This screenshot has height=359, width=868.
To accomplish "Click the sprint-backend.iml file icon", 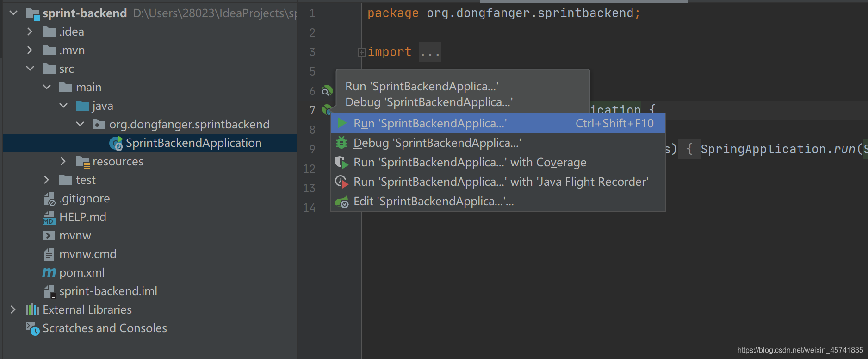I will click(50, 291).
